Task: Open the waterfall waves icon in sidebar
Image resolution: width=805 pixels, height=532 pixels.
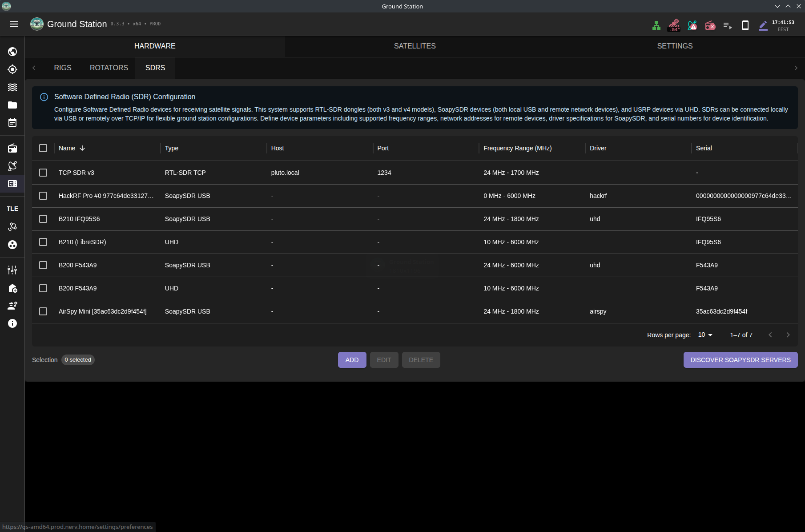Action: coord(12,87)
